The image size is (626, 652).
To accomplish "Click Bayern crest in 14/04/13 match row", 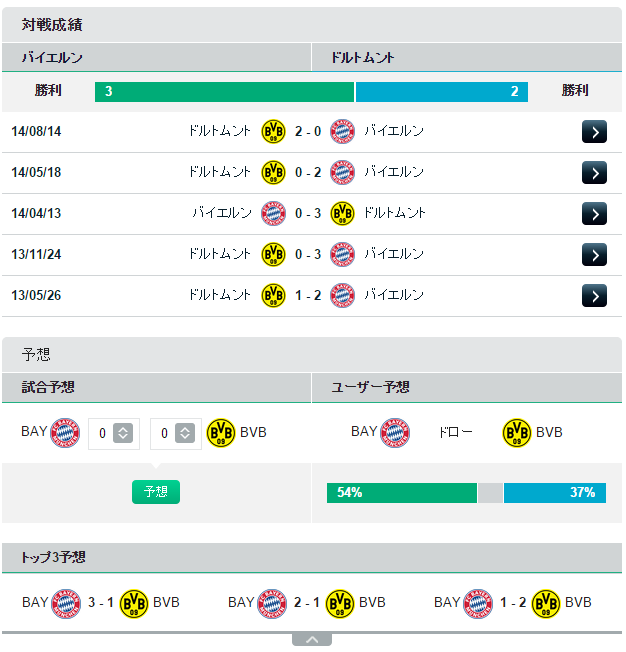I will click(274, 214).
